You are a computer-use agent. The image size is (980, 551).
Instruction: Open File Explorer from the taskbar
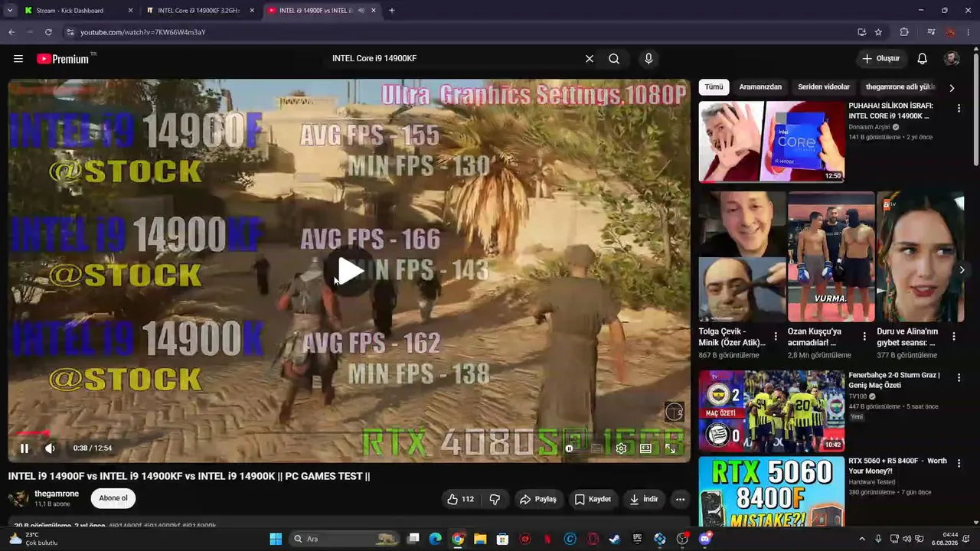(x=480, y=539)
